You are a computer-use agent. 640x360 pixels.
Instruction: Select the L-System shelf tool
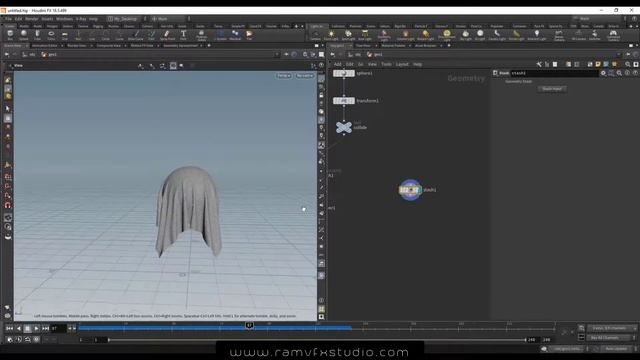click(220, 35)
